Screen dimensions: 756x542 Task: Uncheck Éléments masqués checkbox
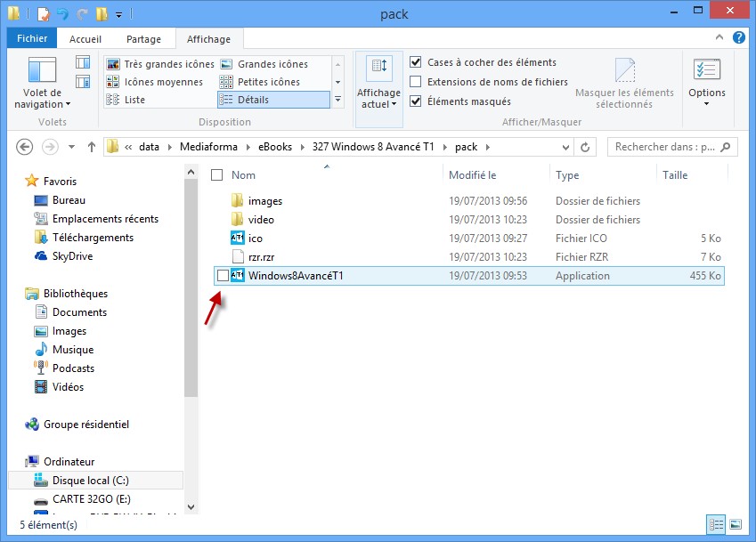point(416,101)
